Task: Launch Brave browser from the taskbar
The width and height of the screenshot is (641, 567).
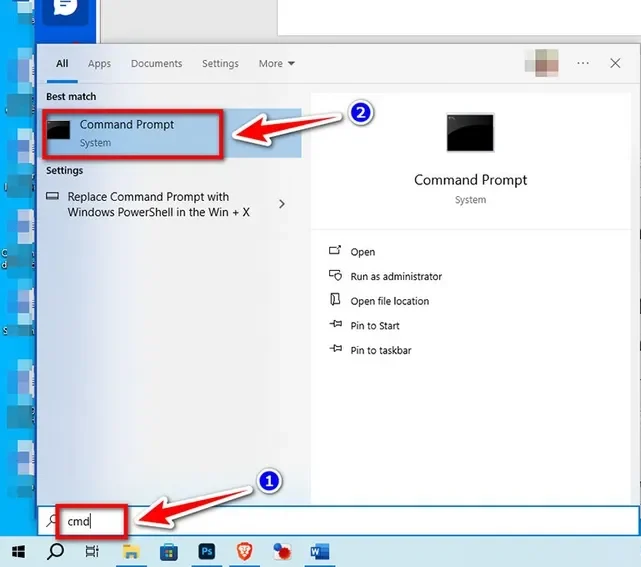Action: pos(244,551)
